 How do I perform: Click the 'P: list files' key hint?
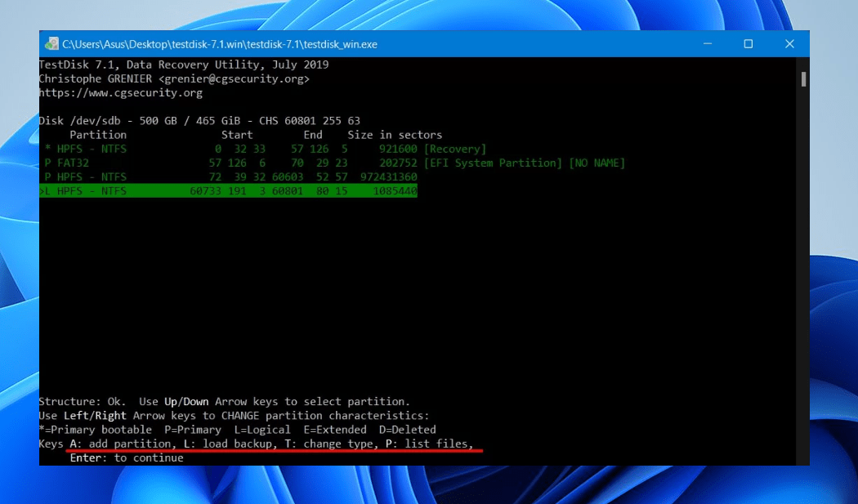click(x=429, y=444)
